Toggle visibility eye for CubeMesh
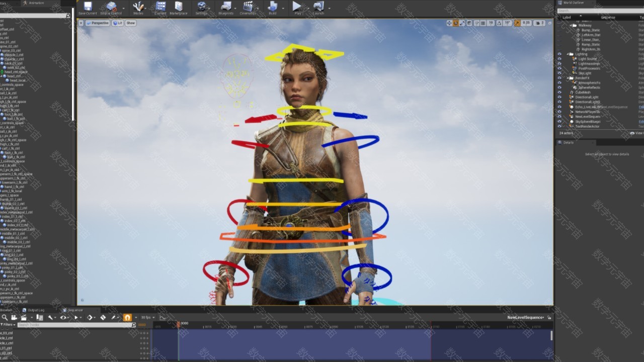 click(559, 93)
